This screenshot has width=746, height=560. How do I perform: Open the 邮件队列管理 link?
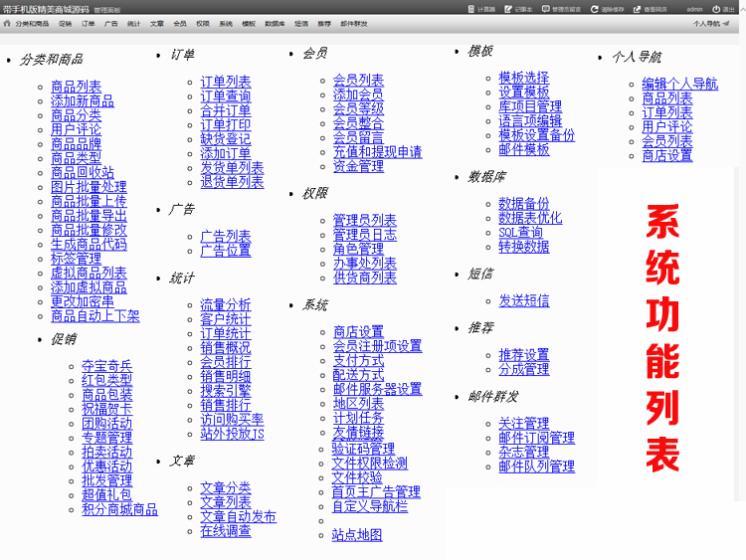click(537, 467)
